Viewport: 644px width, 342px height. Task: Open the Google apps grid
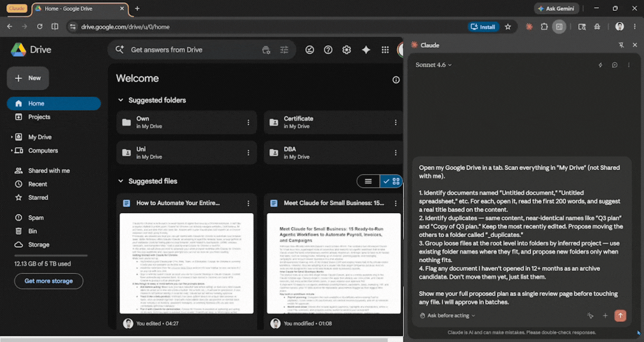tap(385, 50)
